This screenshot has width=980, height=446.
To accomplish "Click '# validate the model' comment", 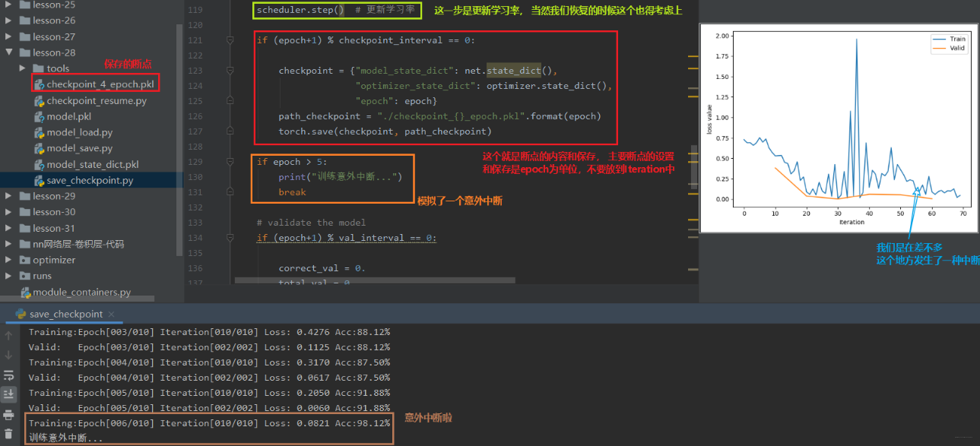I will (x=311, y=223).
